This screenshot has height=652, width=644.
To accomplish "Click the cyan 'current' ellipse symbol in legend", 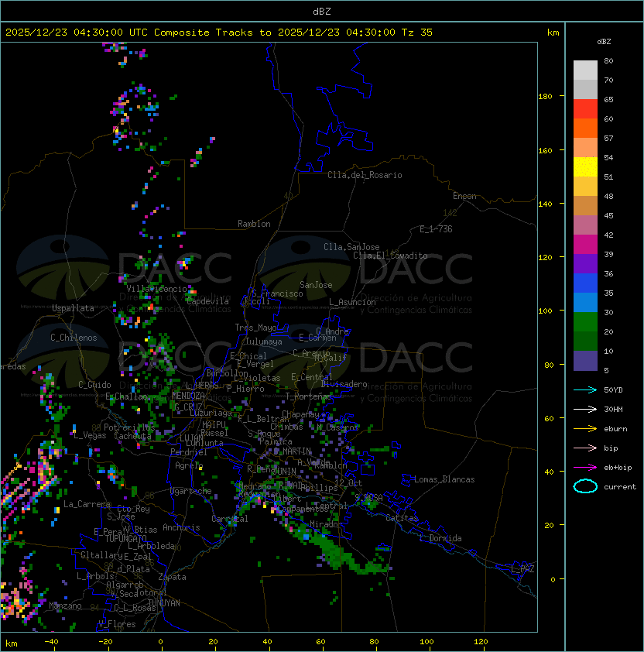I will click(585, 486).
